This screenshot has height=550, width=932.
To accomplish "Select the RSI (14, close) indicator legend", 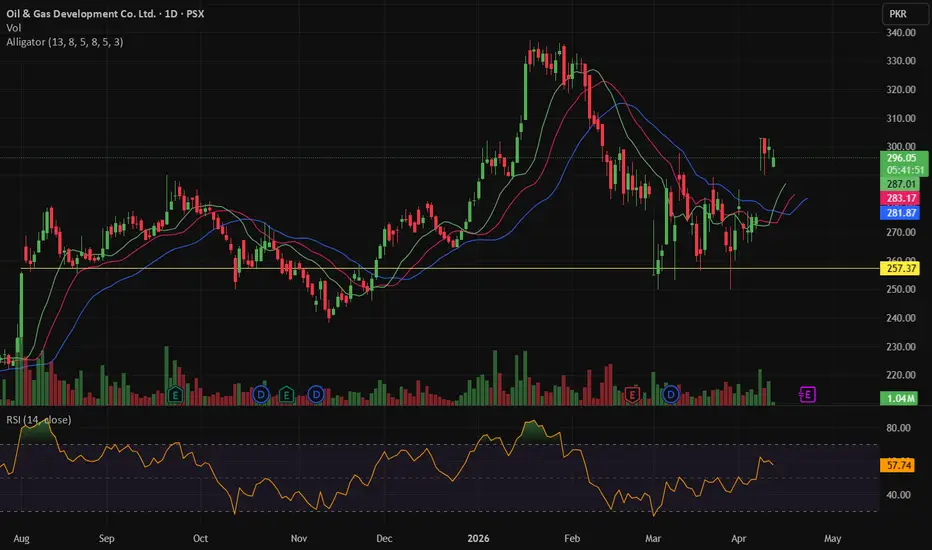I will coord(39,420).
